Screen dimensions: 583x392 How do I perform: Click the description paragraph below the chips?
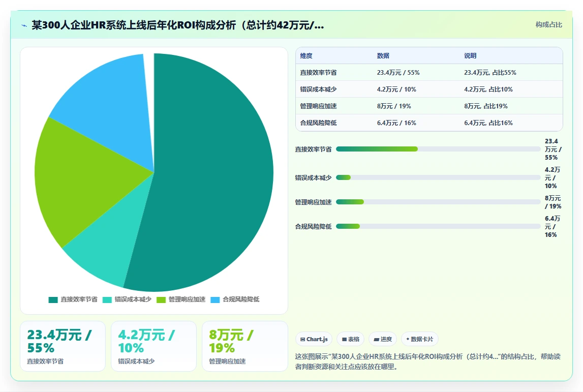tap(427, 361)
